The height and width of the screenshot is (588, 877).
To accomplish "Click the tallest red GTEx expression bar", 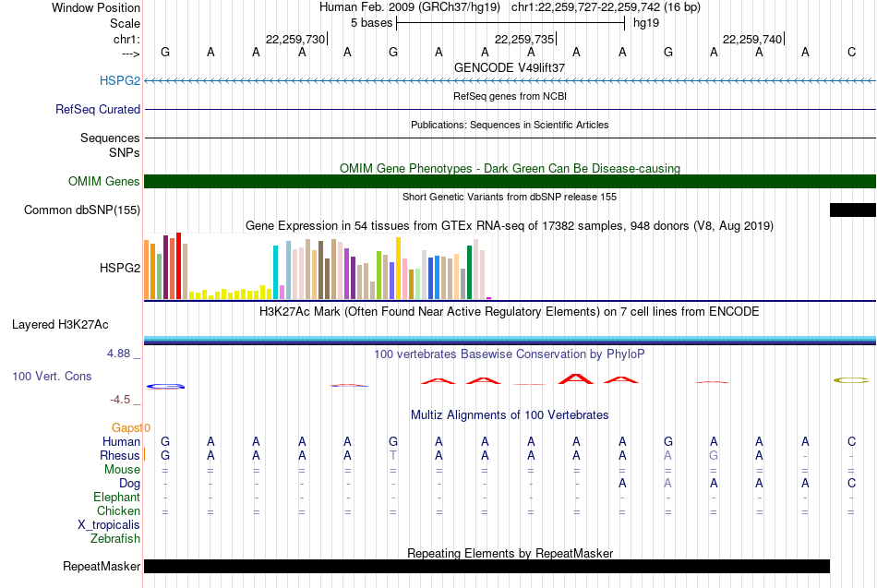I will 179,266.
